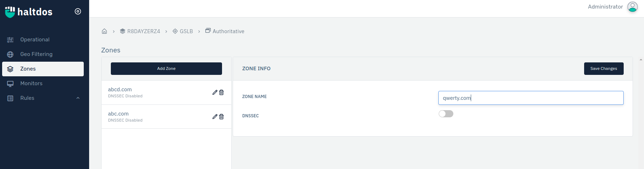Open the Administrator profile avatar
644x169 pixels.
tap(633, 7)
